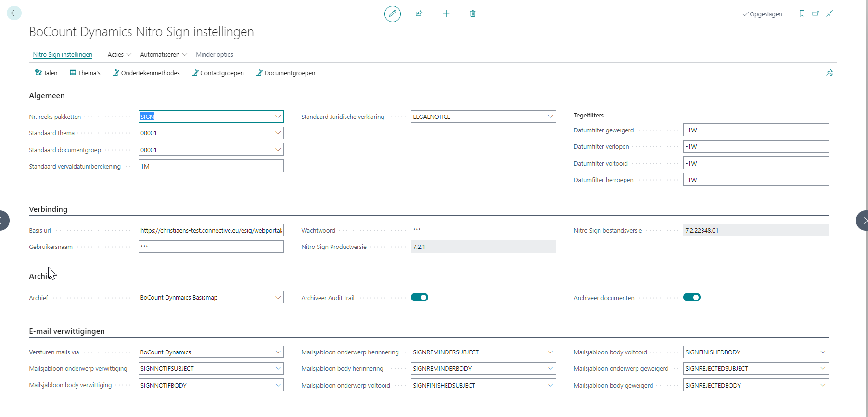
Task: Open the Automatiseren menu
Action: pyautogui.click(x=163, y=55)
